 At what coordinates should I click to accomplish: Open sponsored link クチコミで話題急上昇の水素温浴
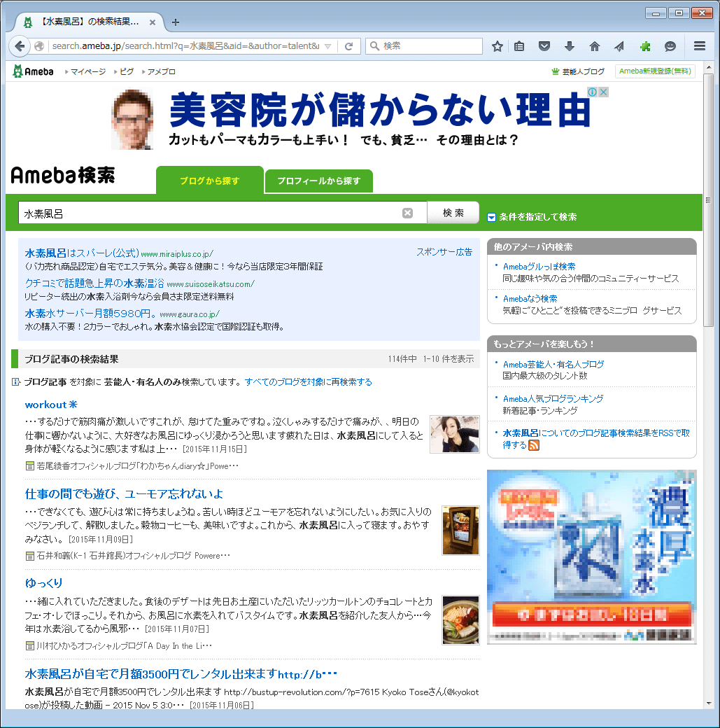coord(94,283)
